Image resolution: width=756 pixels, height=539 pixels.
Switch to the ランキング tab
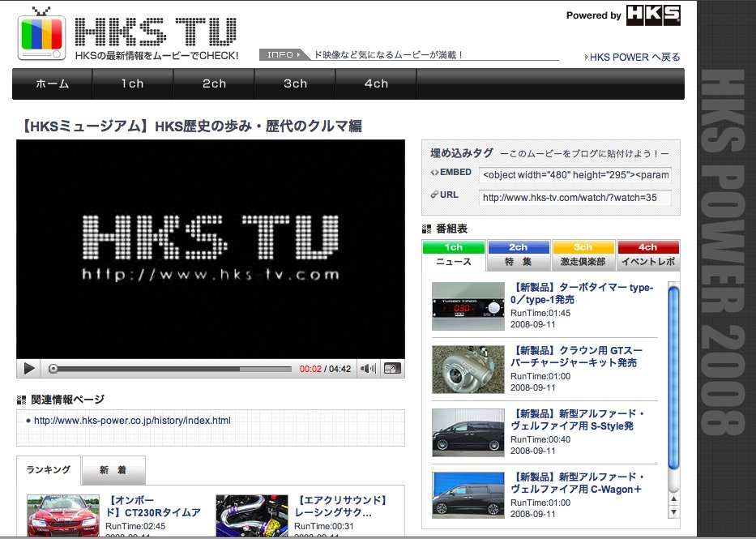(x=49, y=470)
